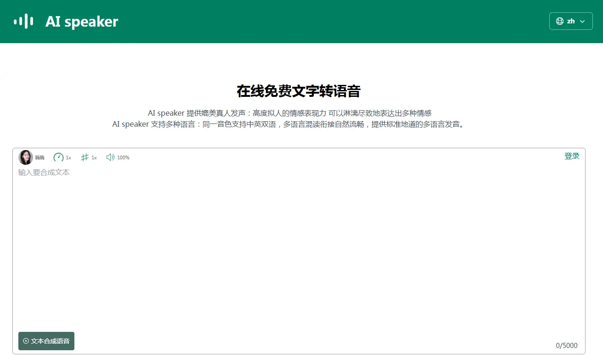Click the 晓晓 voice name label
Screen dimensions: 603x364
pyautogui.click(x=40, y=158)
